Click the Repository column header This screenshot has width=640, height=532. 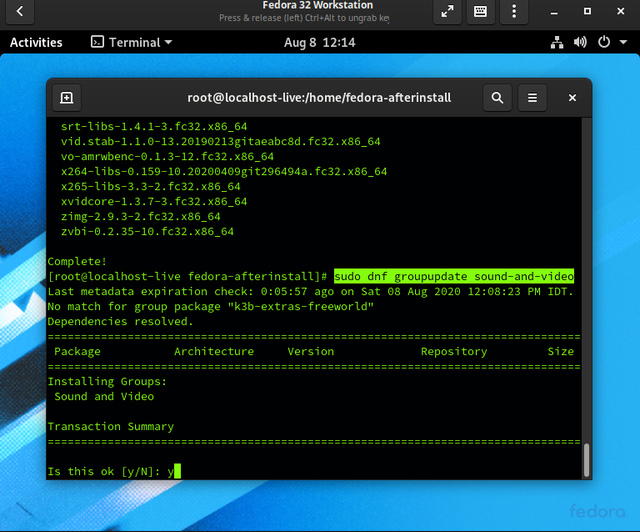tap(454, 352)
